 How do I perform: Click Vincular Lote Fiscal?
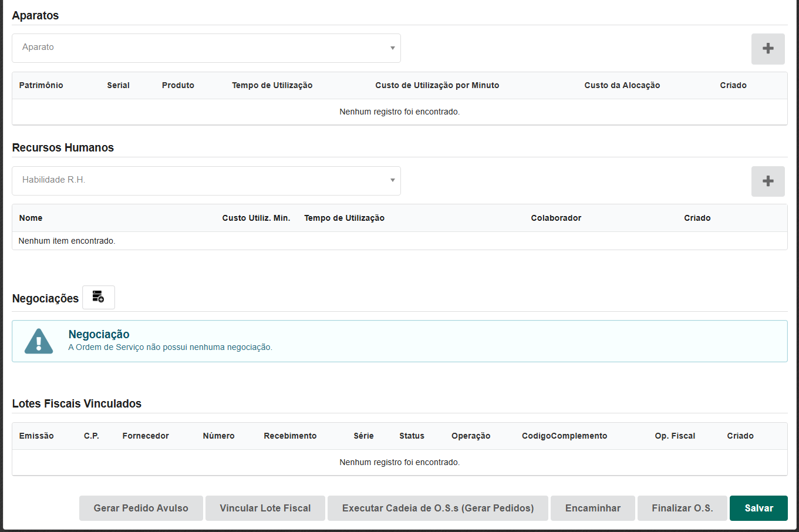[x=265, y=508]
